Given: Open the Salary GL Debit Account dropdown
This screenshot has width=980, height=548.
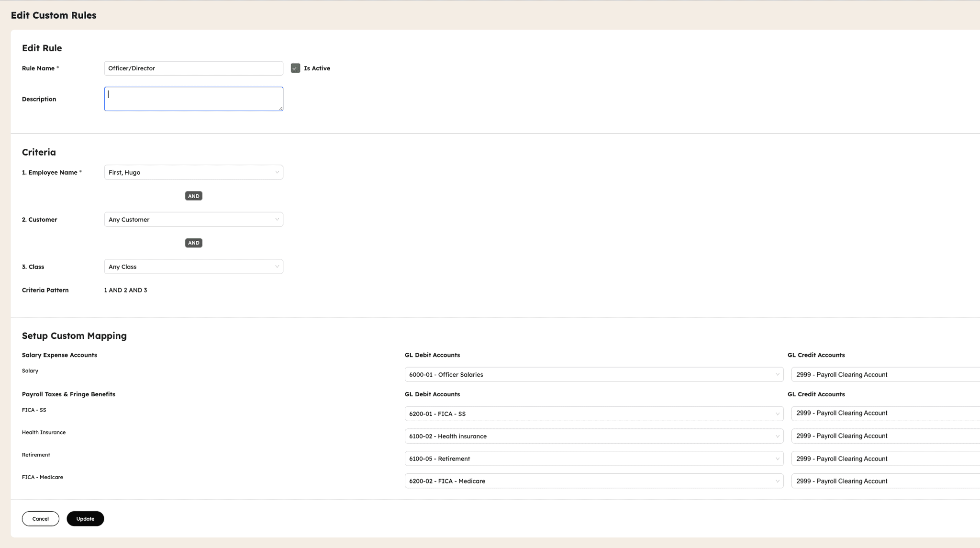Looking at the screenshot, I should pyautogui.click(x=593, y=374).
